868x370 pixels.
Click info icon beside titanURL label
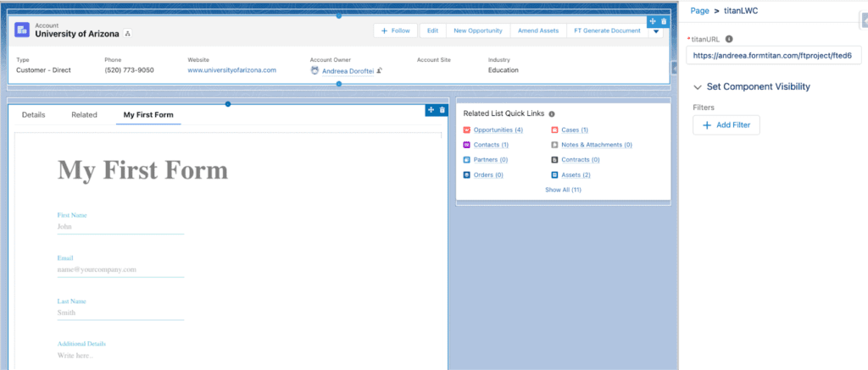[729, 39]
